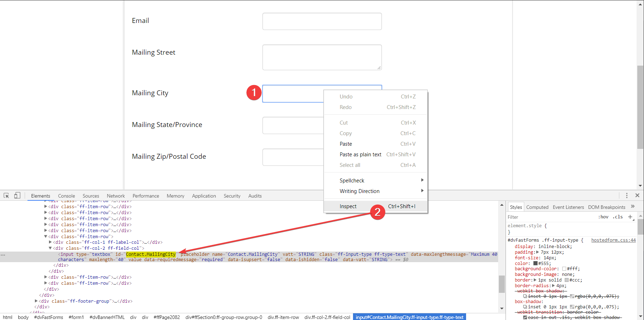This screenshot has height=320, width=644.
Task: Toggle the device toolbar icon
Action: click(x=17, y=195)
